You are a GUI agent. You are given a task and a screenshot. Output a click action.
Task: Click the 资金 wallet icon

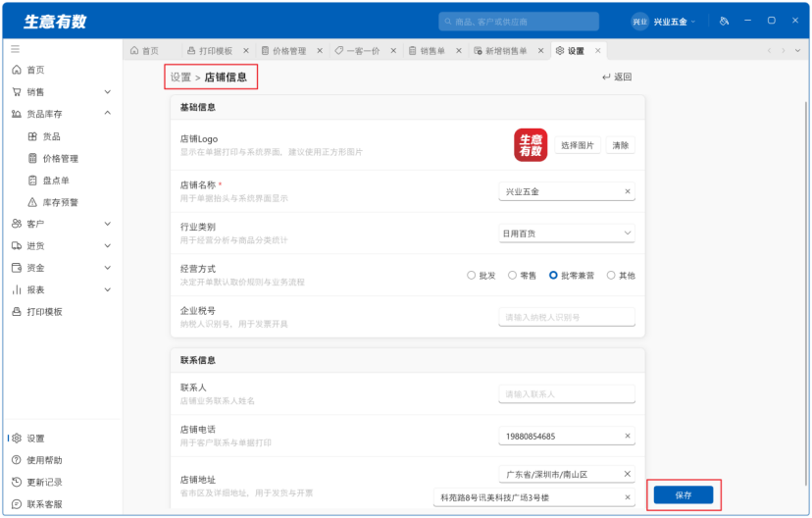click(x=17, y=268)
